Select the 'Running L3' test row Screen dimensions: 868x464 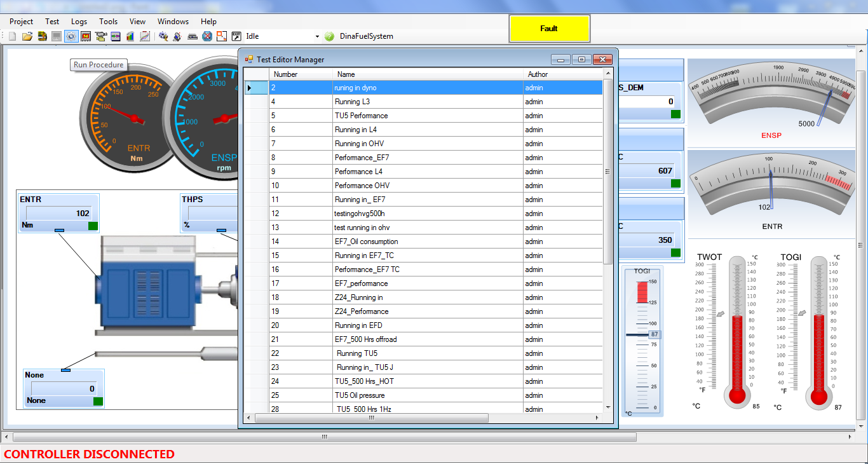423,102
